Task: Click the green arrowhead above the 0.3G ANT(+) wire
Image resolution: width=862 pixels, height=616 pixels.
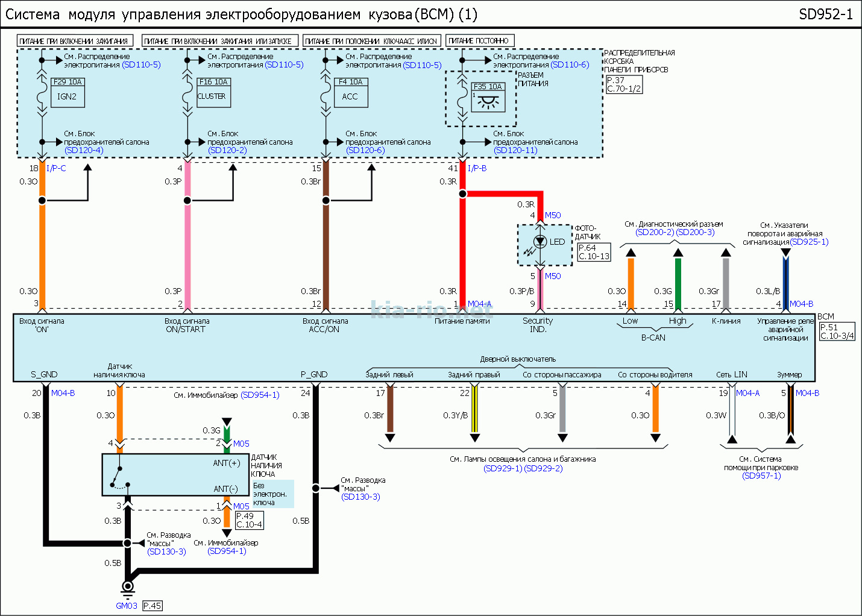Action: coord(227,422)
